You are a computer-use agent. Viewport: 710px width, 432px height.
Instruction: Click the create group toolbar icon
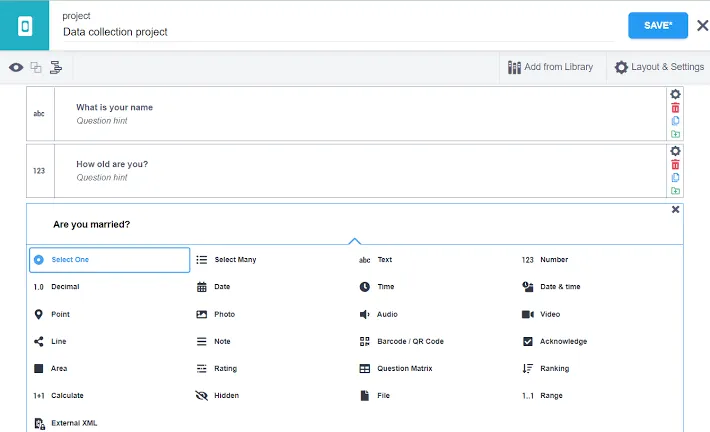click(x=36, y=67)
